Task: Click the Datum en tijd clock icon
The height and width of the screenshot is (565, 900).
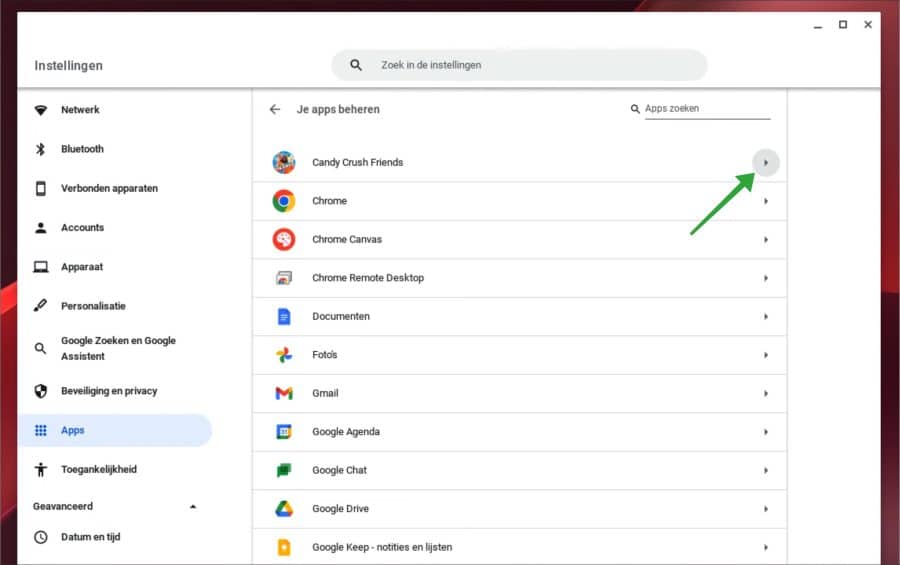Action: tap(41, 537)
